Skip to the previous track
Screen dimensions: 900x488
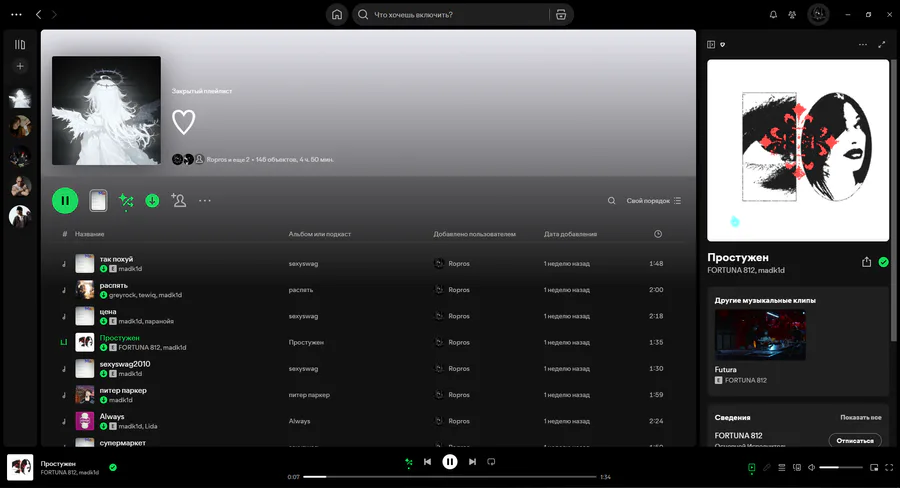click(x=427, y=462)
